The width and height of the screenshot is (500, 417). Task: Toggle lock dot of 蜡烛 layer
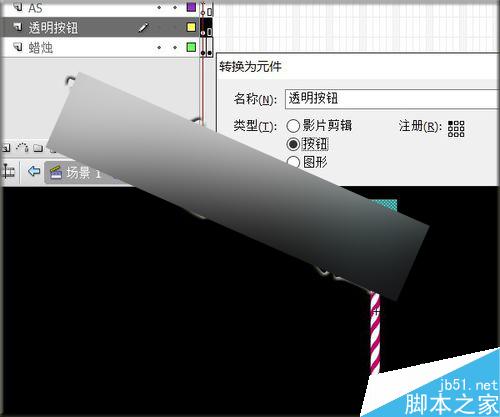click(x=175, y=47)
